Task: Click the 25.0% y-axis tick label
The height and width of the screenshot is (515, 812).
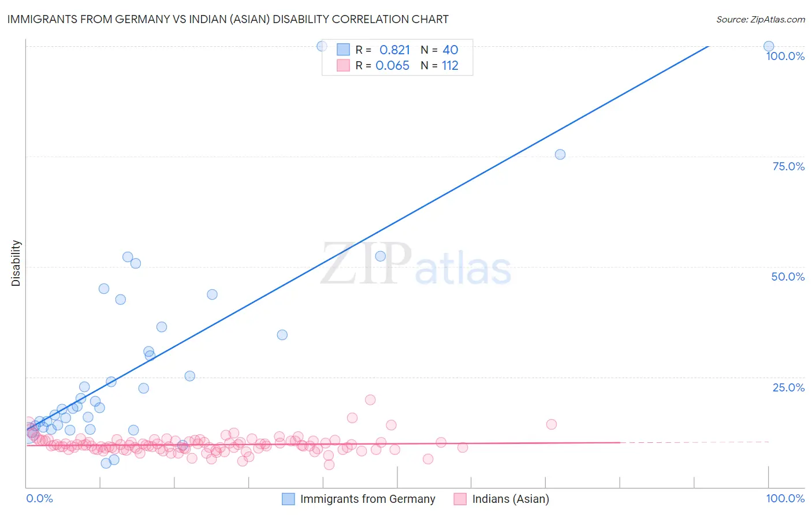Action: point(788,387)
